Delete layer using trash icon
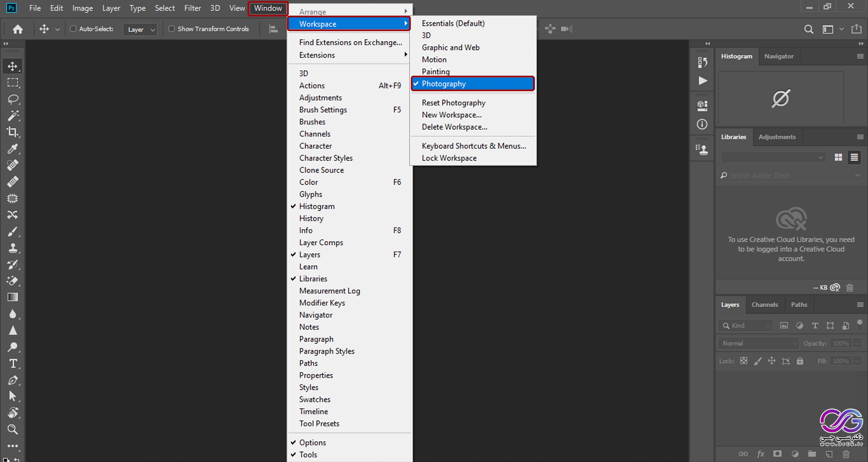The height and width of the screenshot is (462, 868). pyautogui.click(x=846, y=454)
